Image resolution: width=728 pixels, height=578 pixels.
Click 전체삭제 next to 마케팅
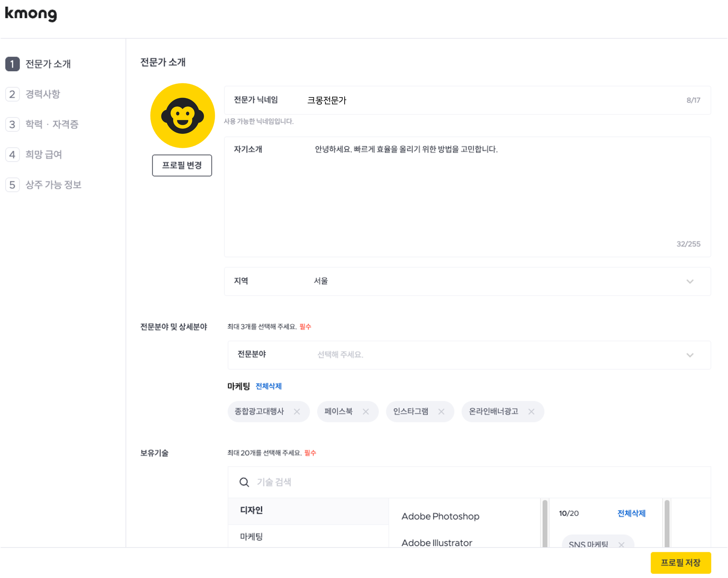pos(269,386)
